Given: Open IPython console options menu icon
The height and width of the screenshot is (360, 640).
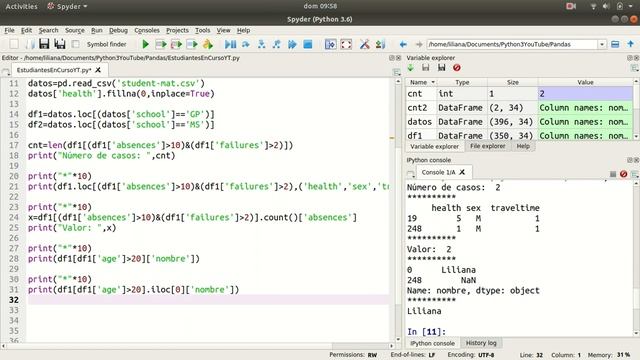Looking at the screenshot, I should pyautogui.click(x=635, y=174).
